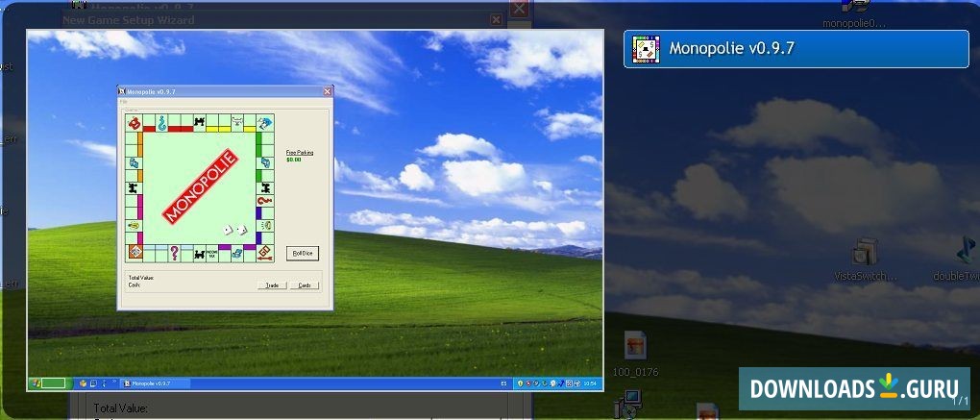Click the pair of white dice on the board
Image resolution: width=980 pixels, height=420 pixels.
[235, 230]
